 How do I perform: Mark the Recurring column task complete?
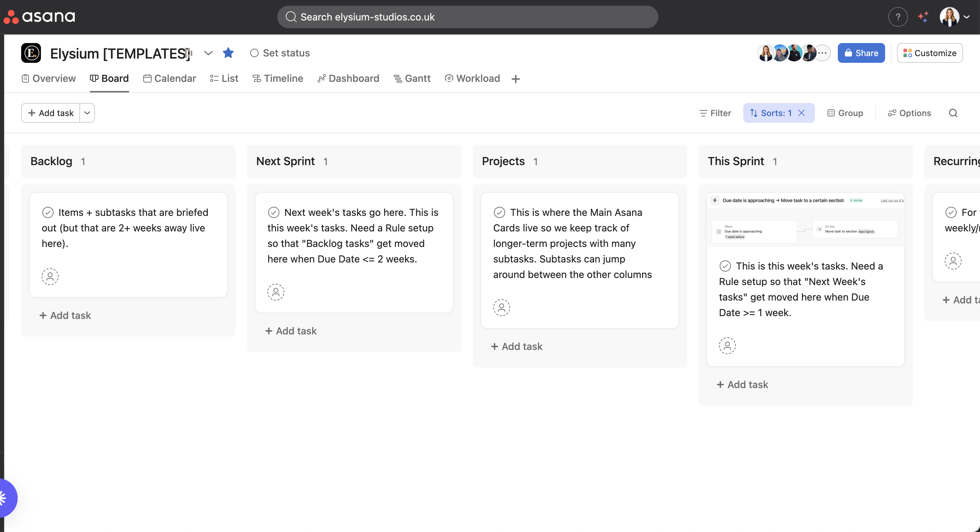[x=951, y=212]
